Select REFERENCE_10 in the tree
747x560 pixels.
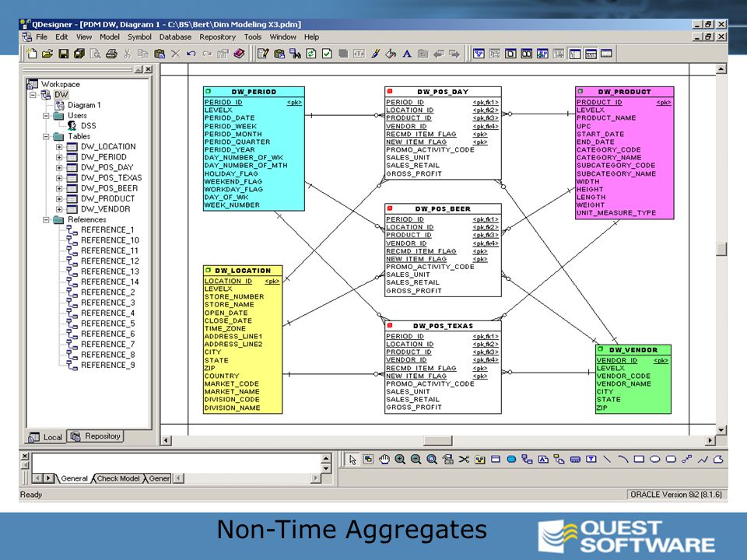pyautogui.click(x=110, y=240)
